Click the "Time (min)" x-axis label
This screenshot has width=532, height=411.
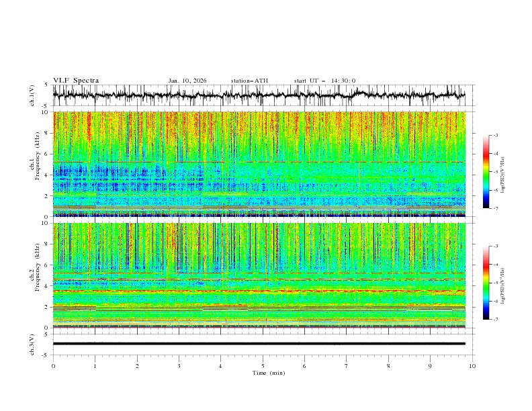coord(269,373)
